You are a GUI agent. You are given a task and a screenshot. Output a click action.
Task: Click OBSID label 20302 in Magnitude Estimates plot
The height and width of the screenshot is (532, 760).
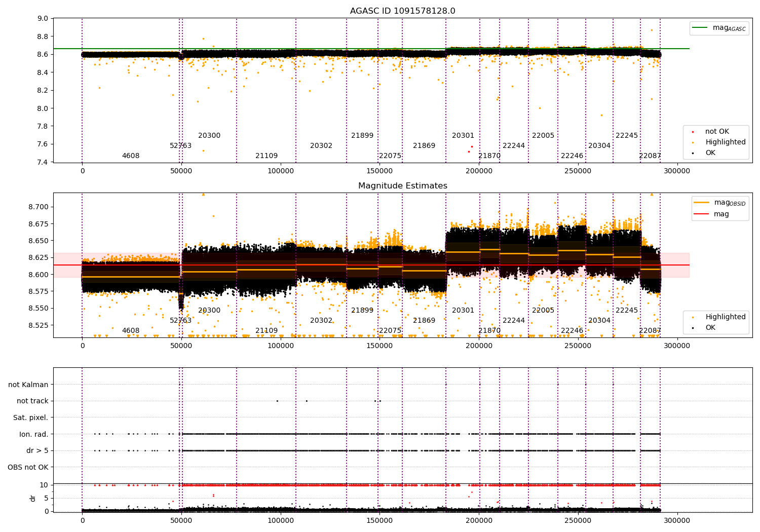click(321, 321)
